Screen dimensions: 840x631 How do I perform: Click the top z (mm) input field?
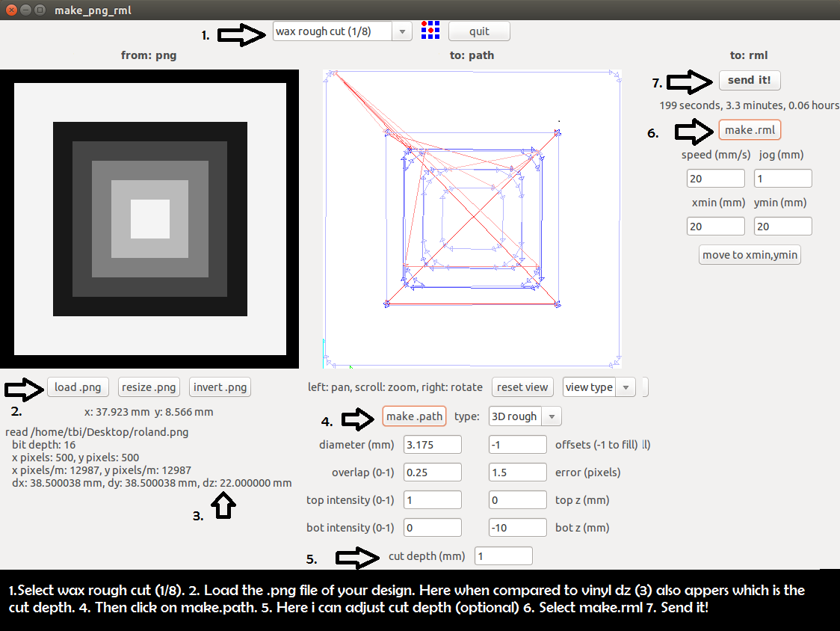coord(517,500)
